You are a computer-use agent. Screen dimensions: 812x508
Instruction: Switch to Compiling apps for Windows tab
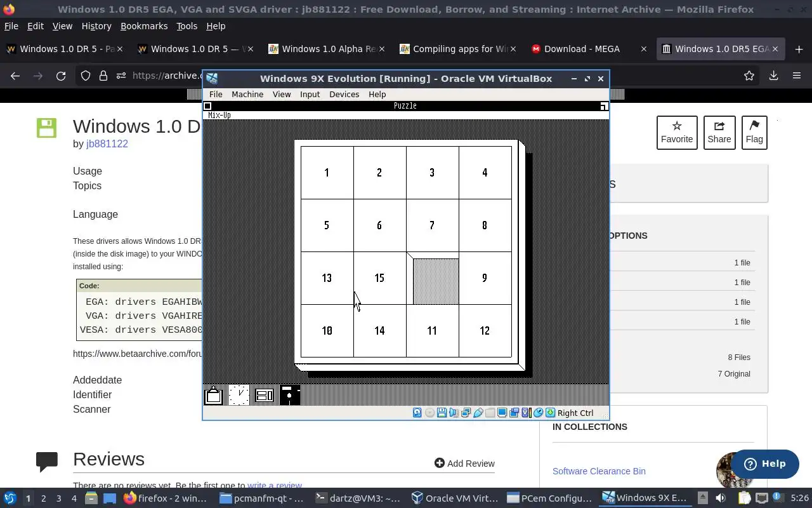coord(458,49)
